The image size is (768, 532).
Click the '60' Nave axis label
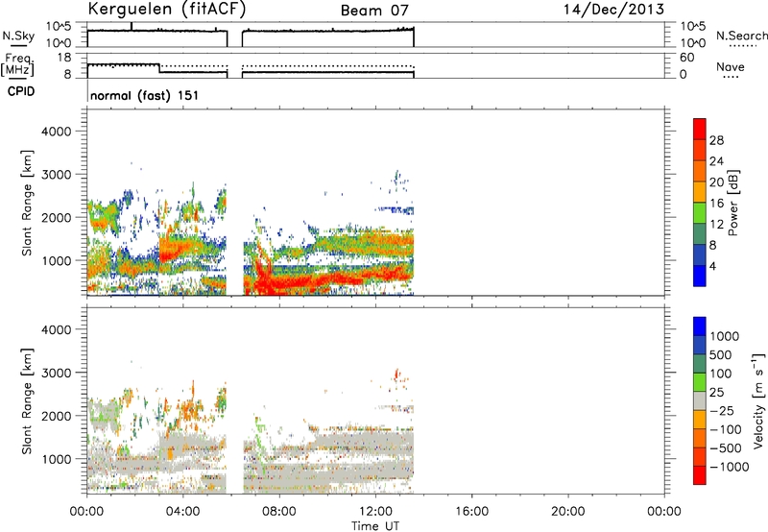[x=687, y=58]
